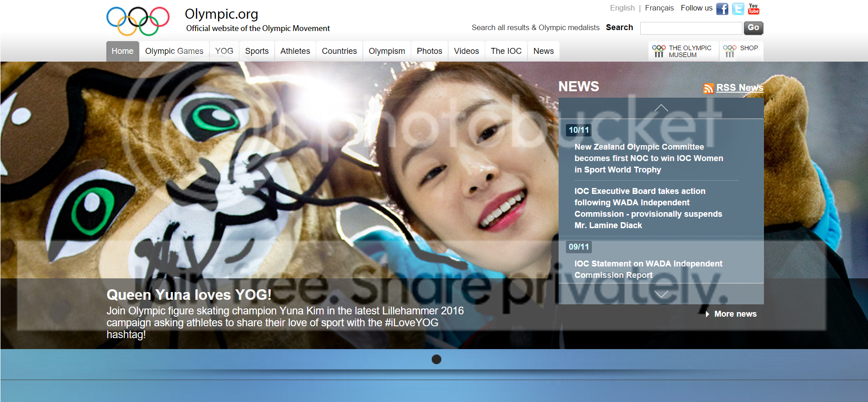Focus the search input field
The image size is (868, 402).
click(691, 28)
